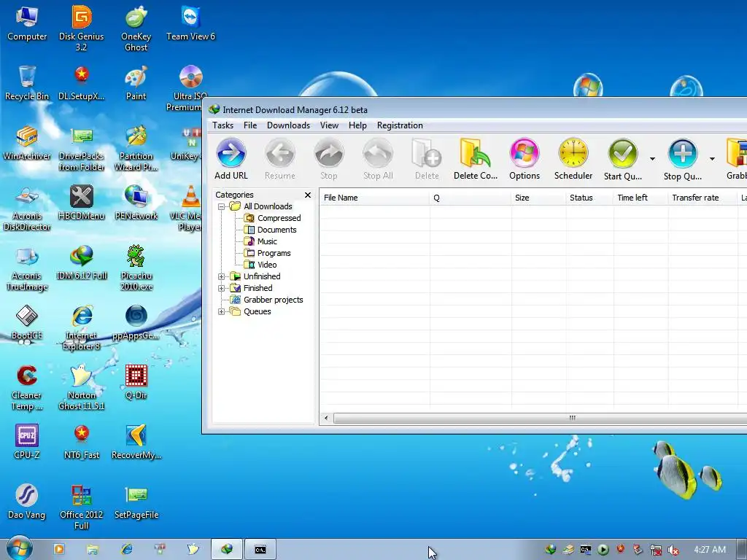This screenshot has height=560, width=747.
Task: Select the OneKey Ghost desktop icon
Action: (136, 28)
